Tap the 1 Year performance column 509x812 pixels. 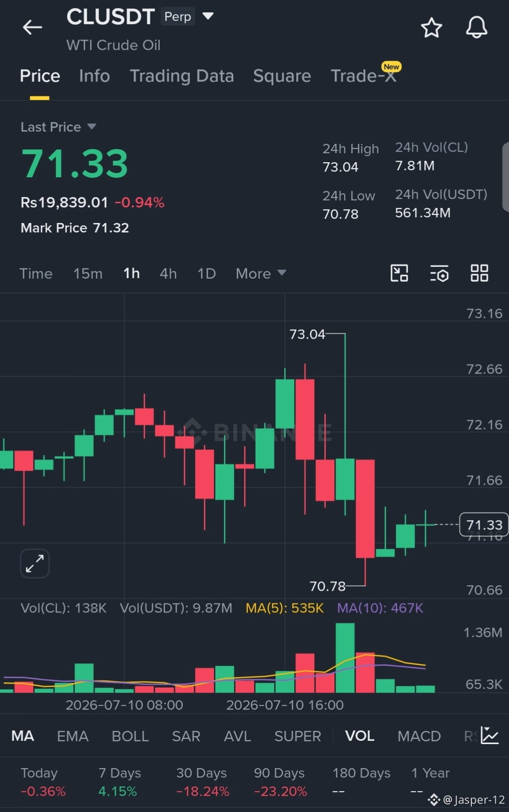coord(430,782)
